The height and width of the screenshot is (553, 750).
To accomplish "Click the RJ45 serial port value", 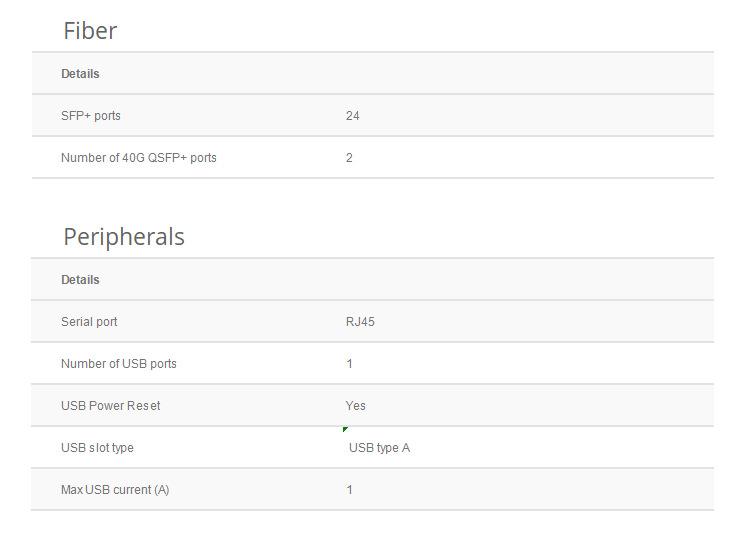I will 360,322.
